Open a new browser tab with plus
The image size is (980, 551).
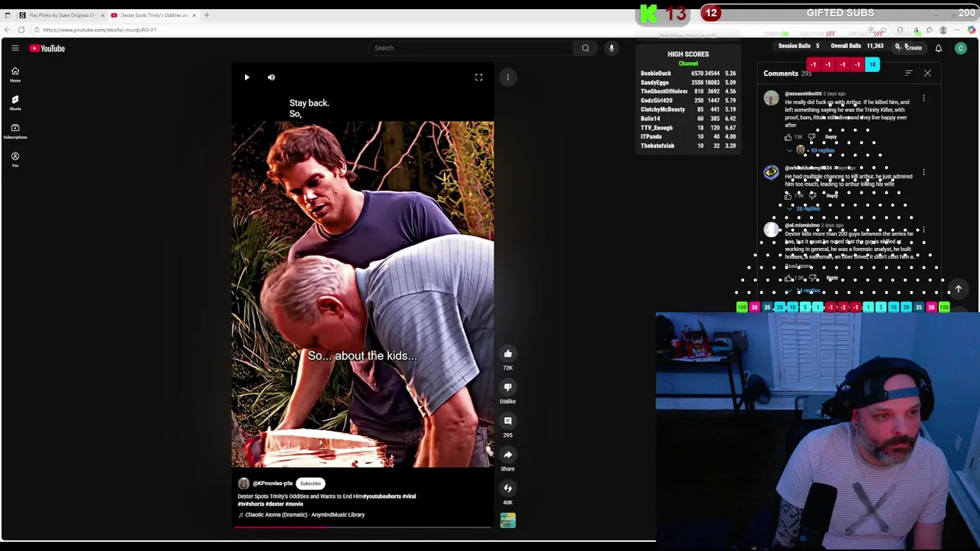[207, 15]
